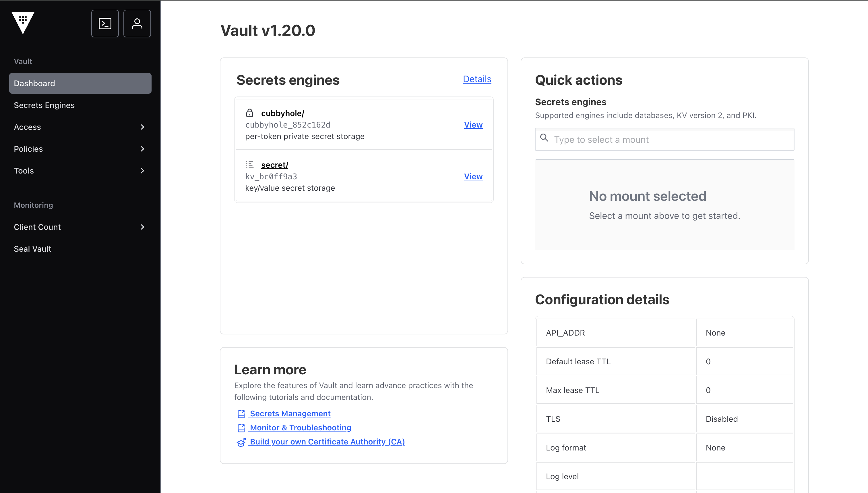
Task: Open the Details link for Secrets engines
Action: pyautogui.click(x=477, y=79)
